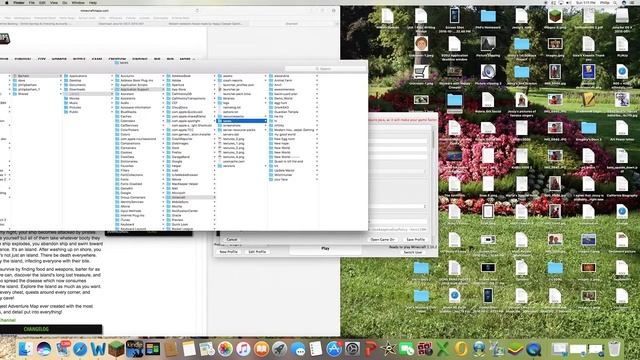This screenshot has height=360, width=640.
Task: Open Reminders from the Dock
Action: pyautogui.click(x=316, y=349)
